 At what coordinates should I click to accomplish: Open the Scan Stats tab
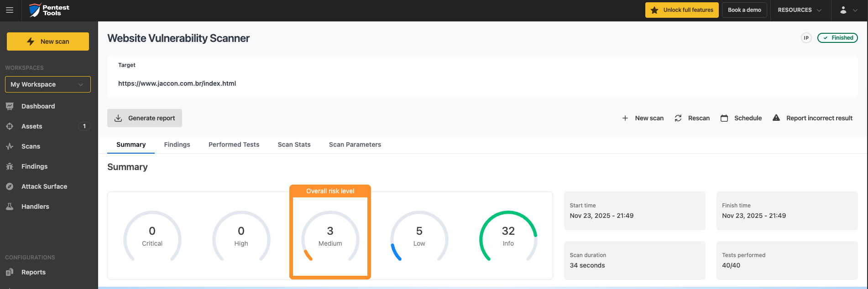[x=294, y=144]
